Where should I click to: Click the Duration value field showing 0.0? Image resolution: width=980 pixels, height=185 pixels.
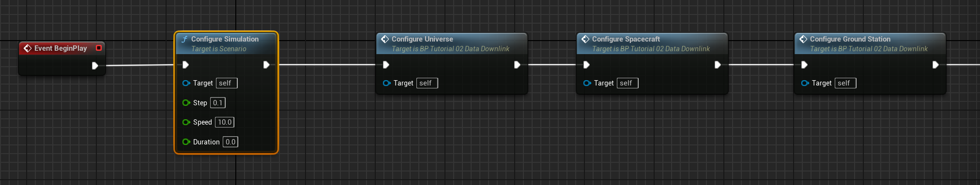[x=230, y=142]
